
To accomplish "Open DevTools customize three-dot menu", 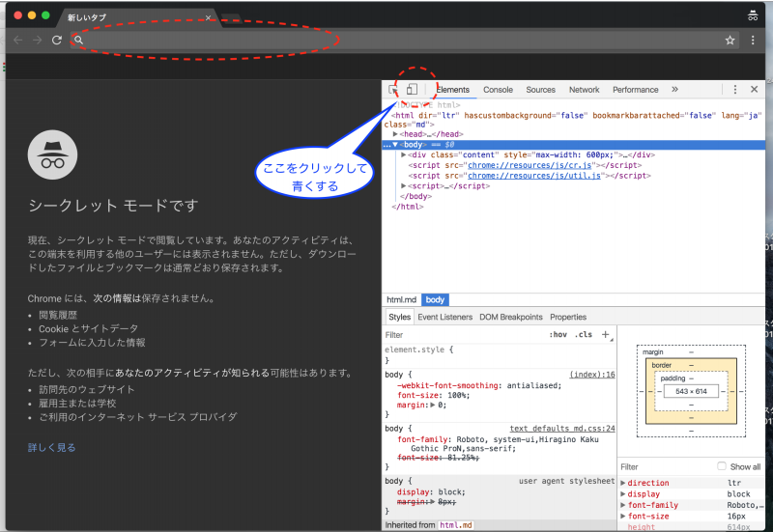I will click(735, 89).
